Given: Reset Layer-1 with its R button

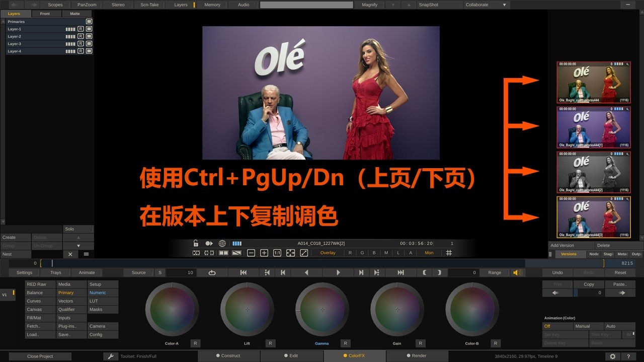Looking at the screenshot, I should tap(80, 29).
